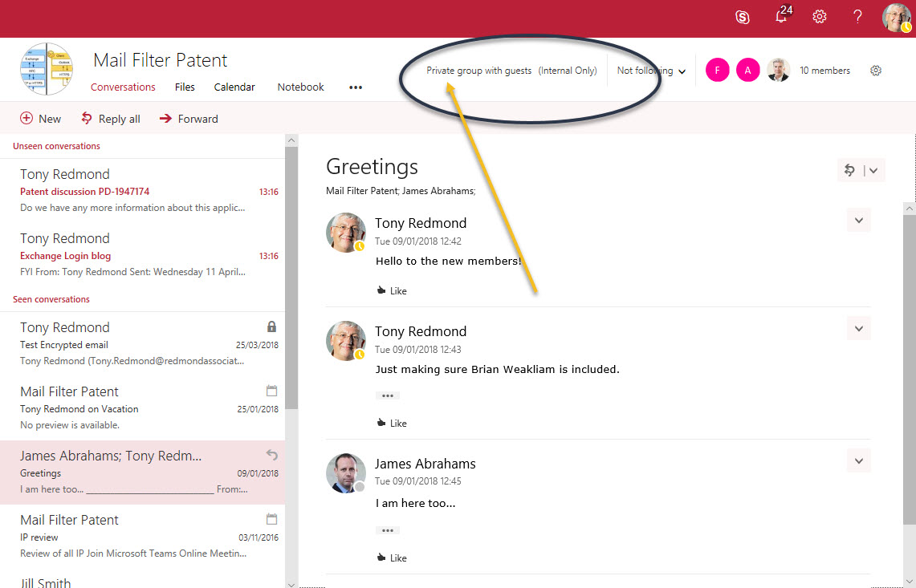Open Tony Redmond avatar on 12:43 message

pyautogui.click(x=346, y=340)
